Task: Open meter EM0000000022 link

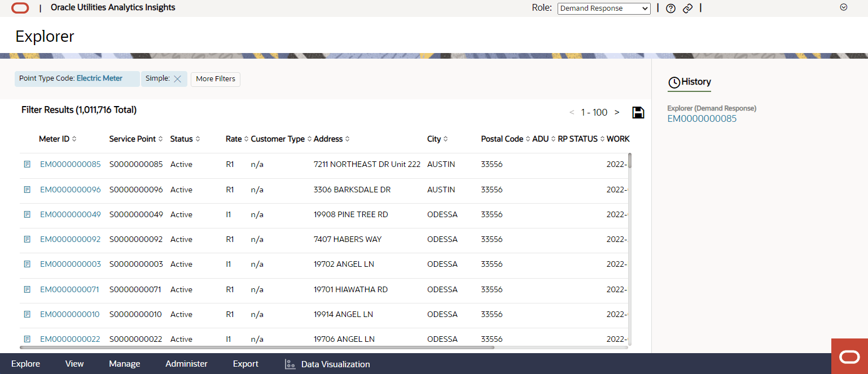Action: [70, 339]
